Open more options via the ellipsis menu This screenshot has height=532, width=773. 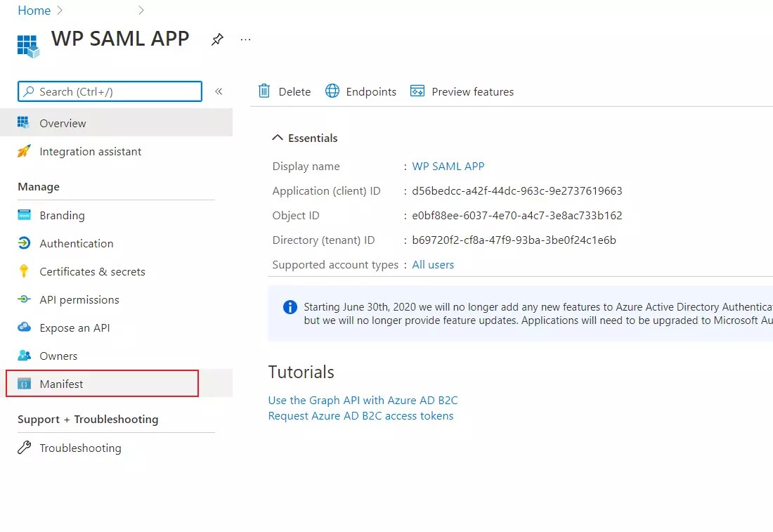click(245, 40)
